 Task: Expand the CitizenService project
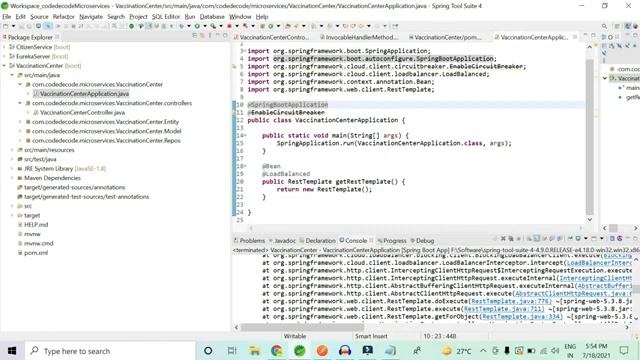[x=4, y=47]
